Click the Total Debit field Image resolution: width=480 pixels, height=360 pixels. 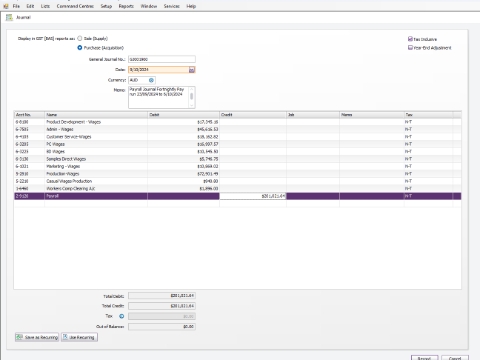pos(162,296)
